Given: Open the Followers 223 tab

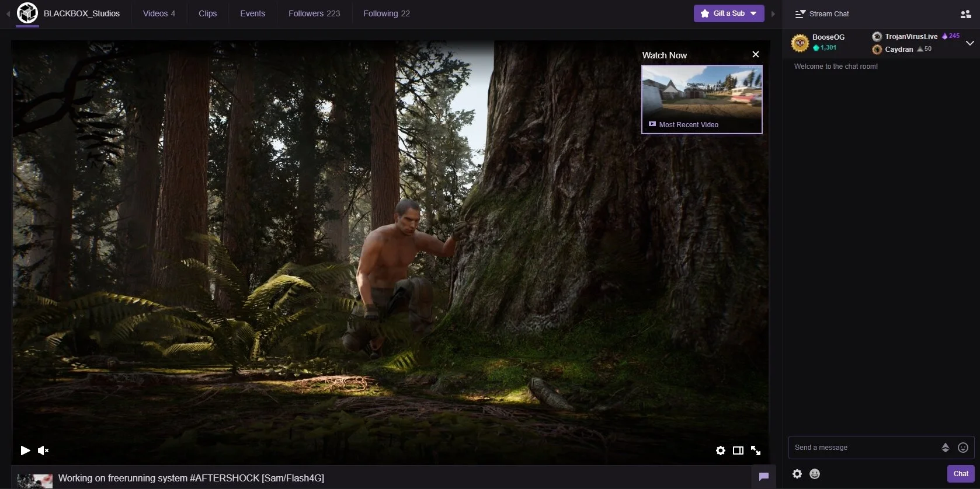Looking at the screenshot, I should pyautogui.click(x=314, y=13).
